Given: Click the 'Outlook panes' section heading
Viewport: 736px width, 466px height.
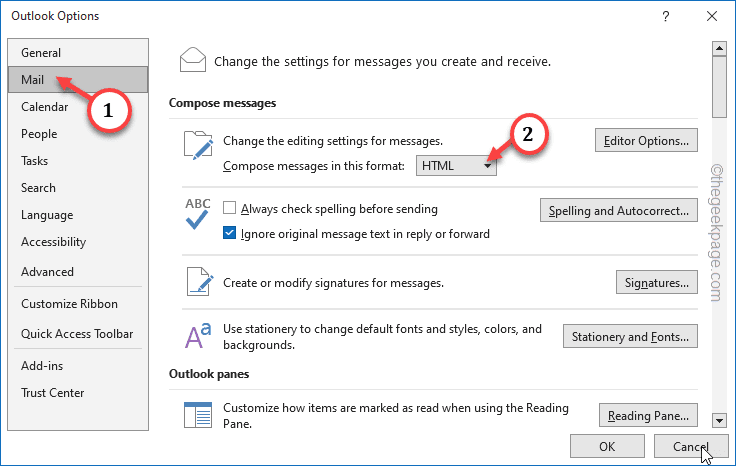Looking at the screenshot, I should pos(209,374).
